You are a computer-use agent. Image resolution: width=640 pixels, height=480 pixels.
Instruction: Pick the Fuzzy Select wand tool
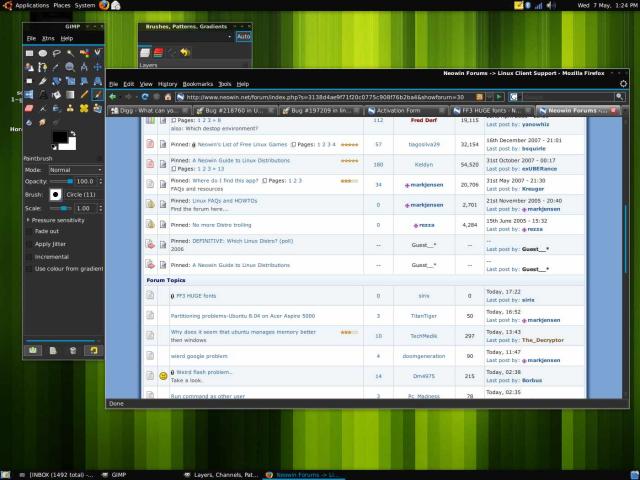pos(70,53)
